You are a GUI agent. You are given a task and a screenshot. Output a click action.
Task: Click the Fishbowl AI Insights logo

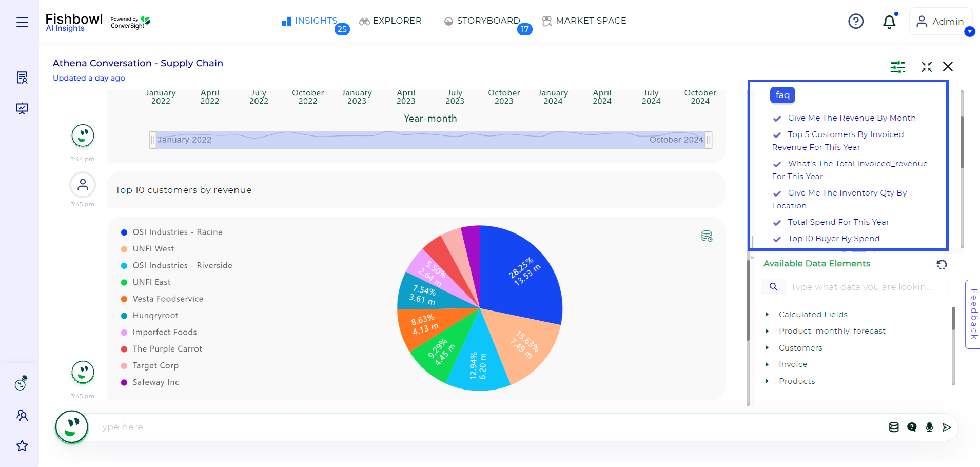click(x=74, y=22)
